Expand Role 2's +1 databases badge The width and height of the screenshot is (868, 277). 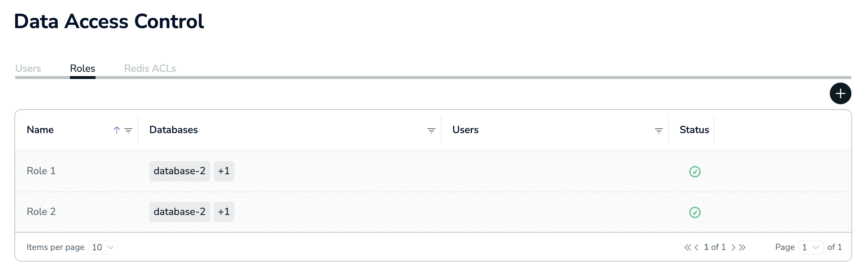tap(224, 212)
